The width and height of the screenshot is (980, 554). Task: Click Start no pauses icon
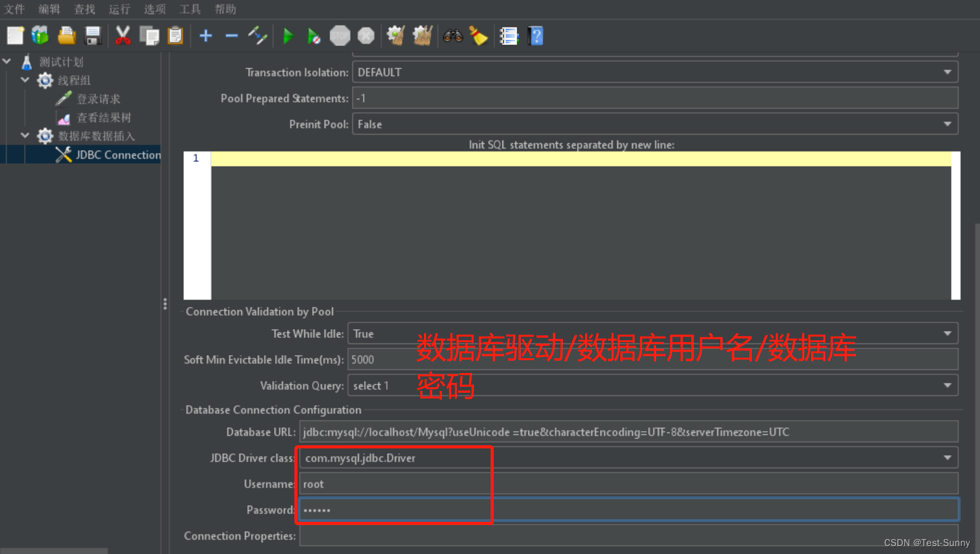[314, 36]
